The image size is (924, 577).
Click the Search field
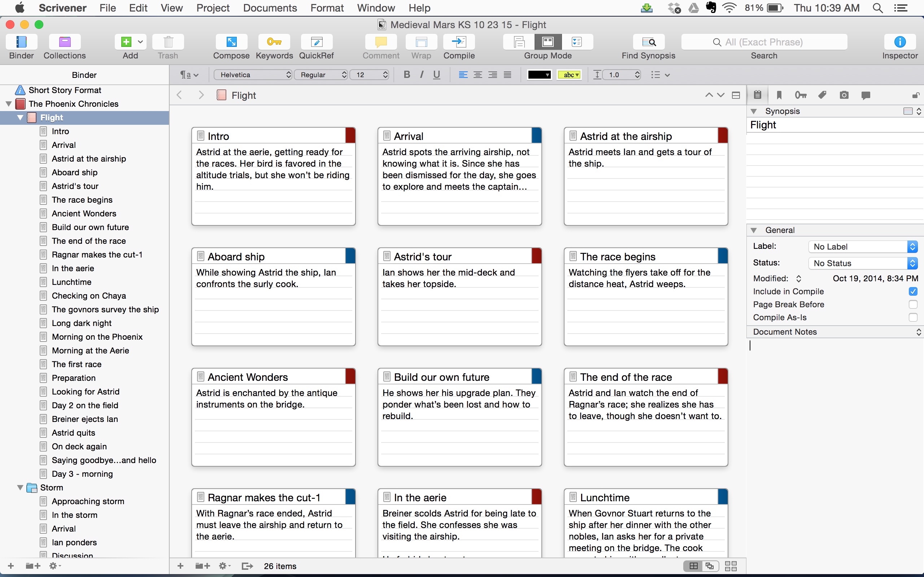(764, 42)
